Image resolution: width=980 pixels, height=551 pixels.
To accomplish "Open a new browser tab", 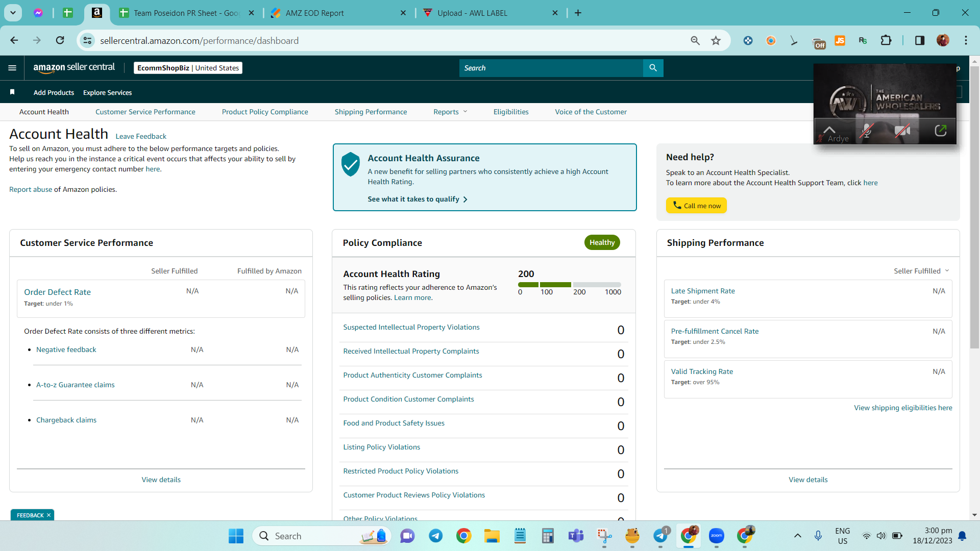I will [578, 13].
